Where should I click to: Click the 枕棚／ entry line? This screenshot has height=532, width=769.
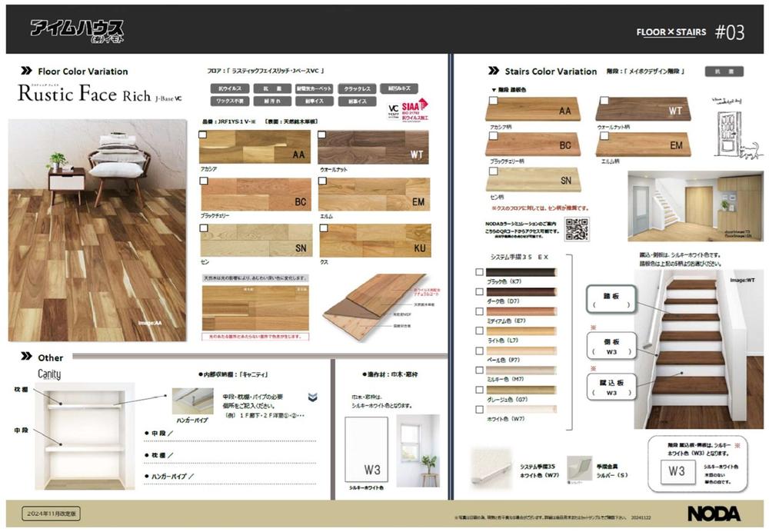coord(231,456)
